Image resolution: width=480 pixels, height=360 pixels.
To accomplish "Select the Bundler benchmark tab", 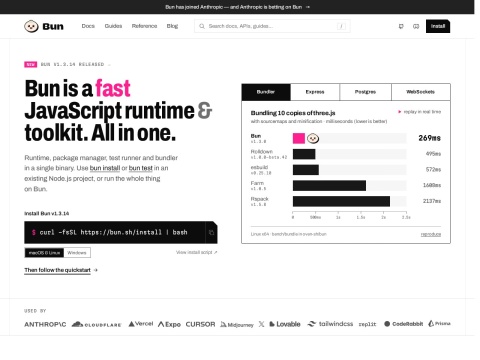I will [266, 92].
